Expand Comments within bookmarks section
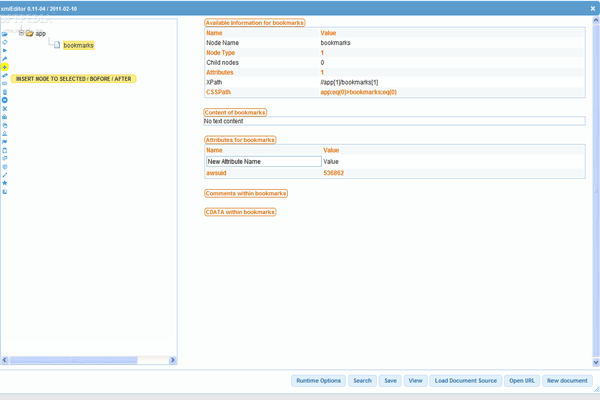600x400 pixels. (x=246, y=193)
